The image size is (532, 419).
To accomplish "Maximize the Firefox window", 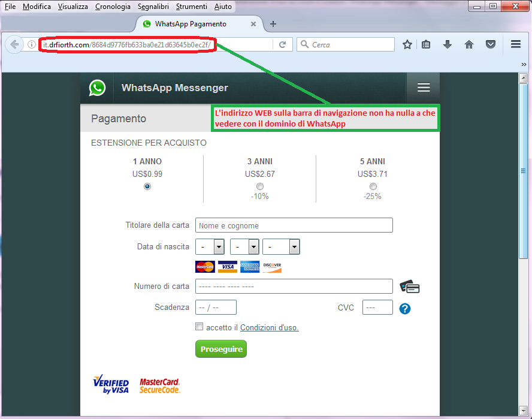I will tap(493, 6).
